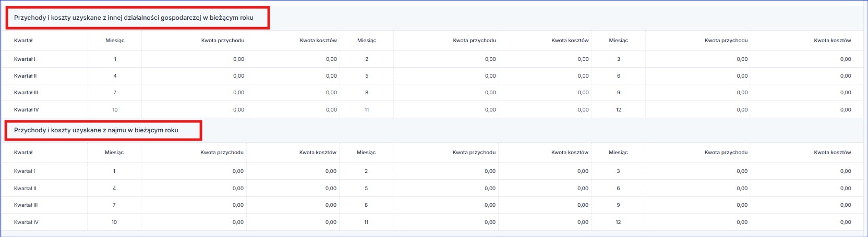Edit month 12 cost amount in business activity table

click(x=845, y=110)
